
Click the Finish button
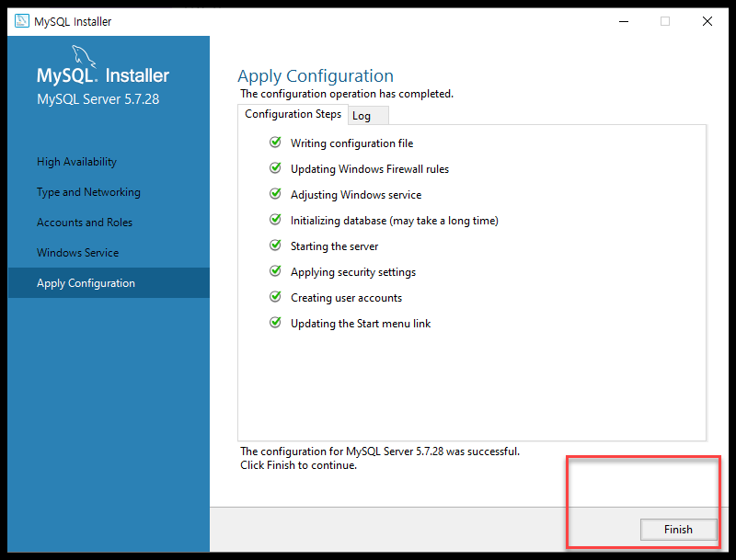click(x=678, y=530)
